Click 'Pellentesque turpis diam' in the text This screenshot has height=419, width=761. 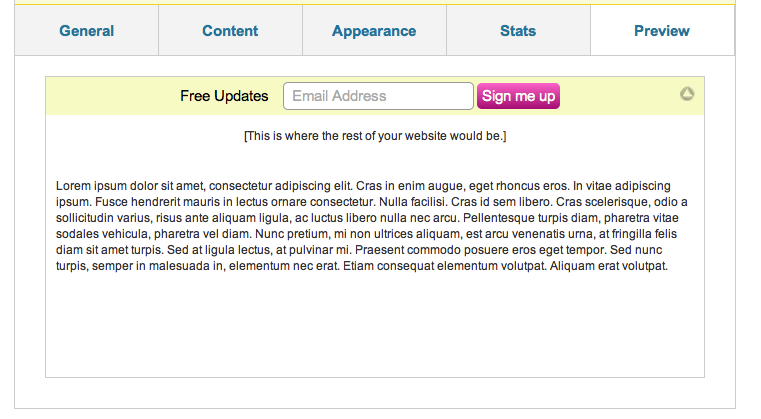click(x=531, y=218)
